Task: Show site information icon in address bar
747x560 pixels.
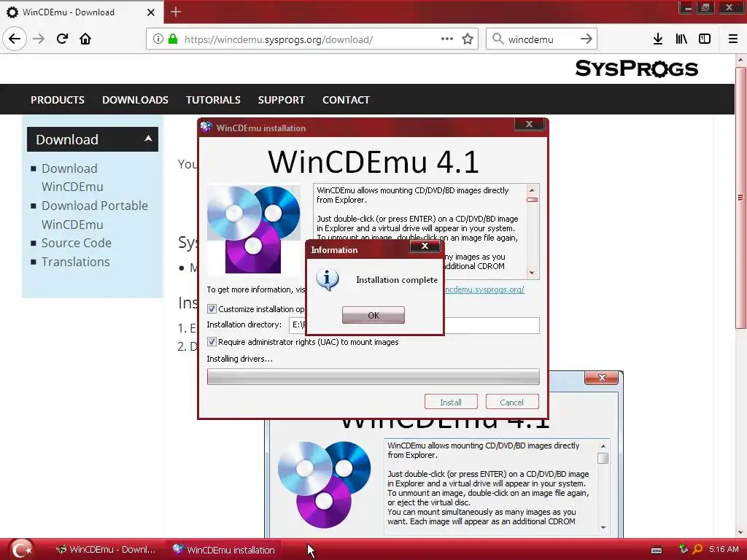Action: tap(158, 39)
